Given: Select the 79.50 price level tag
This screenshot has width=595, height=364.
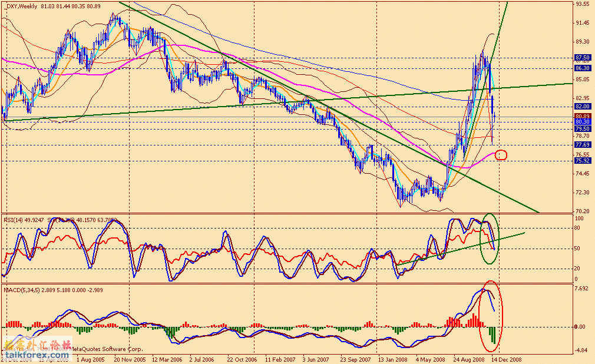Looking at the screenshot, I should point(583,129).
